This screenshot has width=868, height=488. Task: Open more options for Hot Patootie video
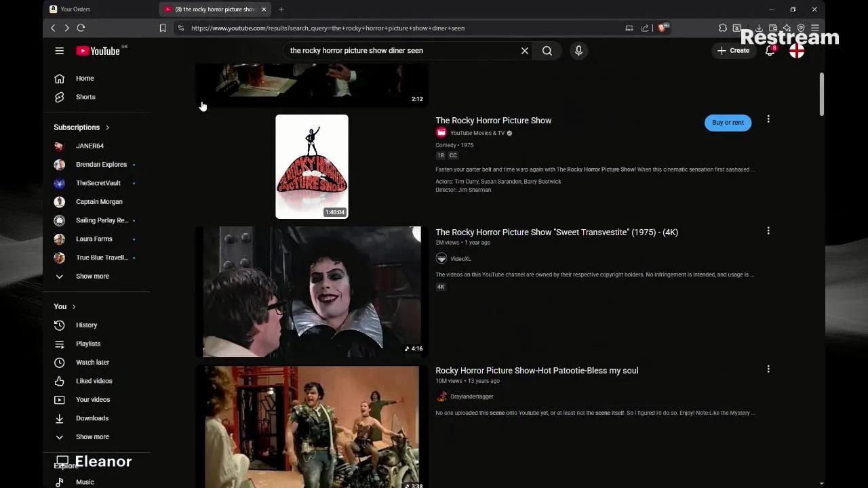[x=768, y=369]
